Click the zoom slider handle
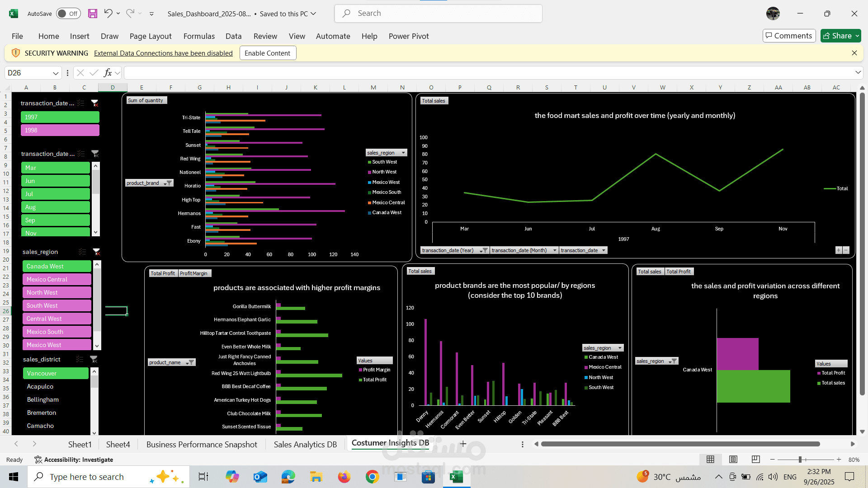Screen dimensions: 868x488 click(x=800, y=460)
